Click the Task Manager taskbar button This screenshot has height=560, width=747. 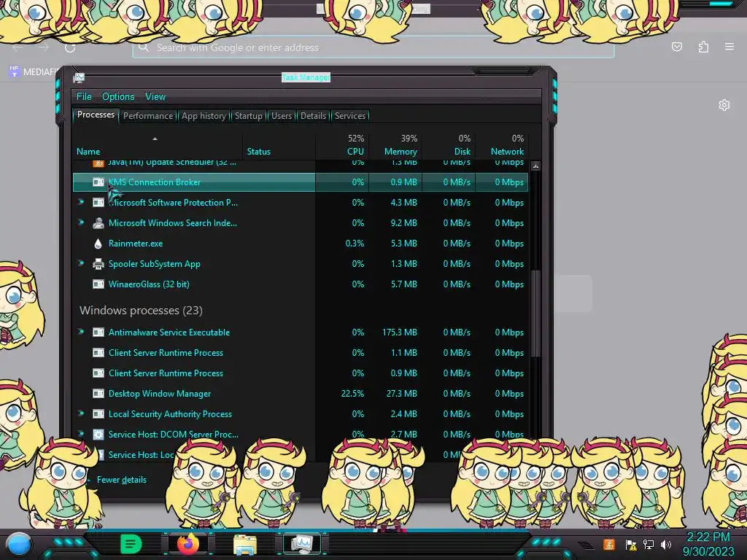302,544
